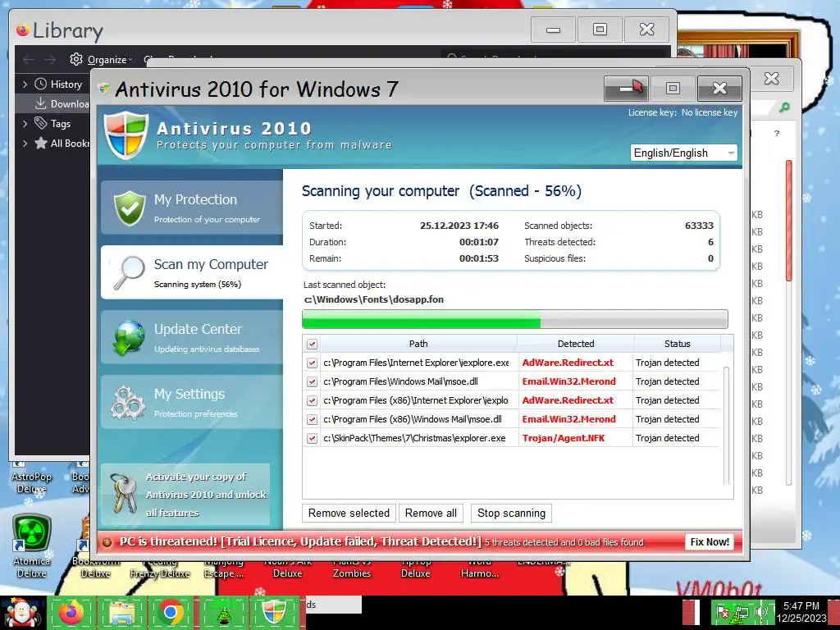Click red scrollbar in background window

[788, 221]
